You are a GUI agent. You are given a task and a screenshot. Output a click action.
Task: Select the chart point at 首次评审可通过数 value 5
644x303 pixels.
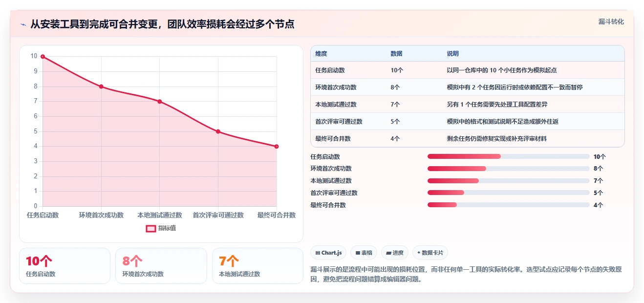click(x=218, y=131)
